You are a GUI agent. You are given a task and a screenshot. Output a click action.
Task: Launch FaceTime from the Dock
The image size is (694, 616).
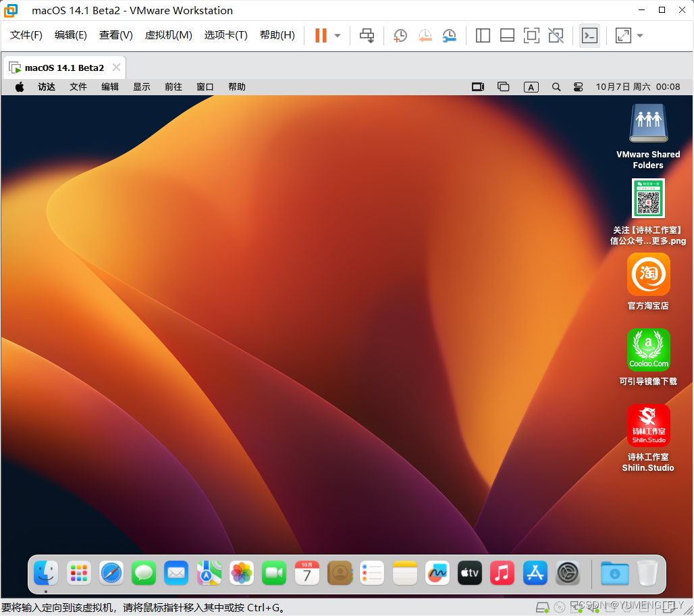[x=273, y=573]
